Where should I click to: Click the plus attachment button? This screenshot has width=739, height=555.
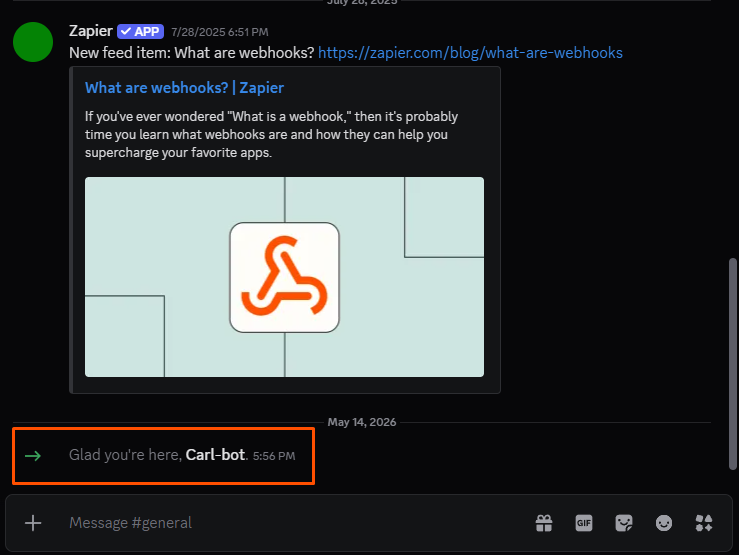coord(33,523)
